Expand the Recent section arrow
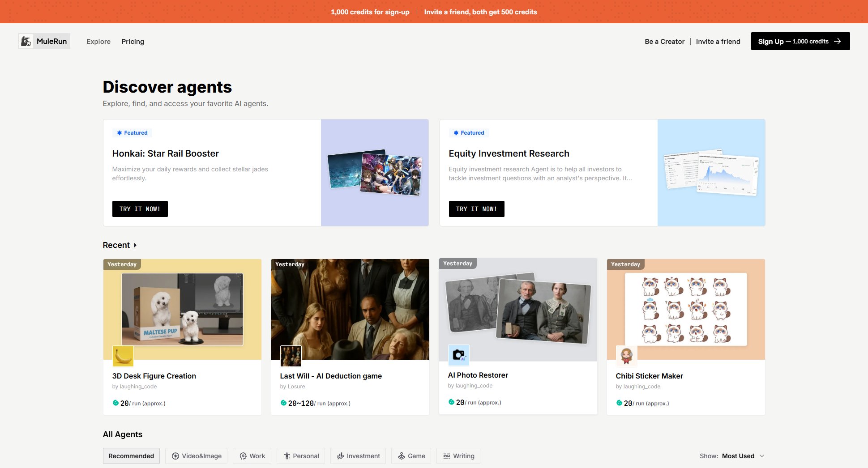The width and height of the screenshot is (868, 468). click(135, 245)
